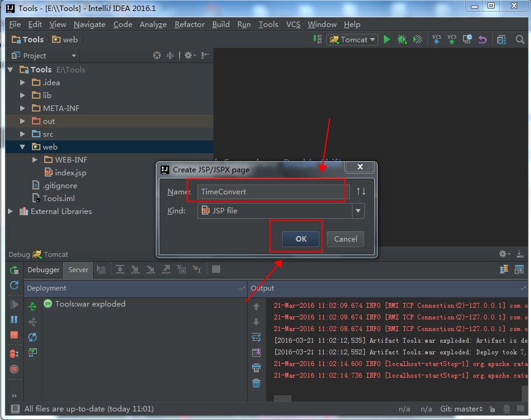
Task: Start debugging Tomcat with the bug icon
Action: click(x=402, y=40)
